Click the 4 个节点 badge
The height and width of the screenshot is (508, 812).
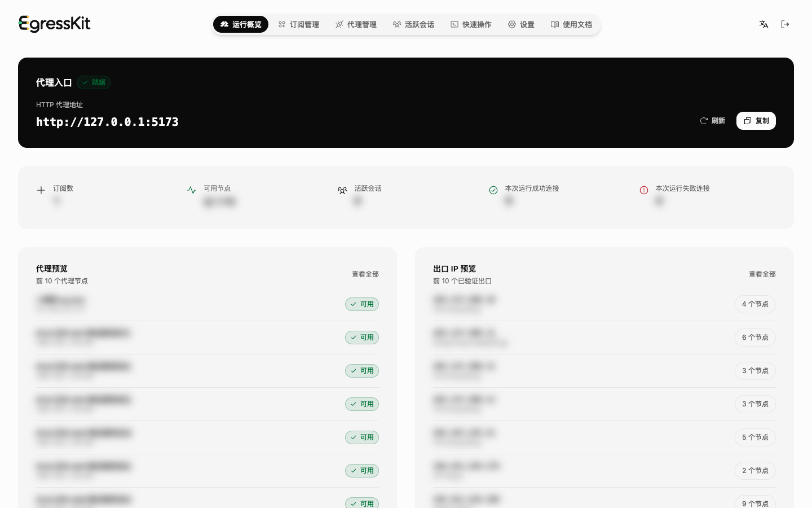tap(755, 304)
